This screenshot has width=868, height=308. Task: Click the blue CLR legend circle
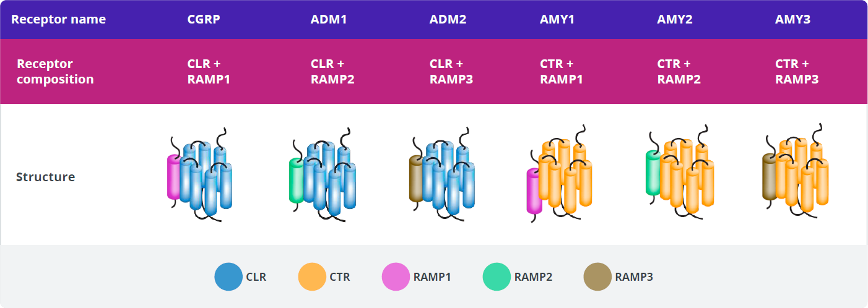[228, 277]
